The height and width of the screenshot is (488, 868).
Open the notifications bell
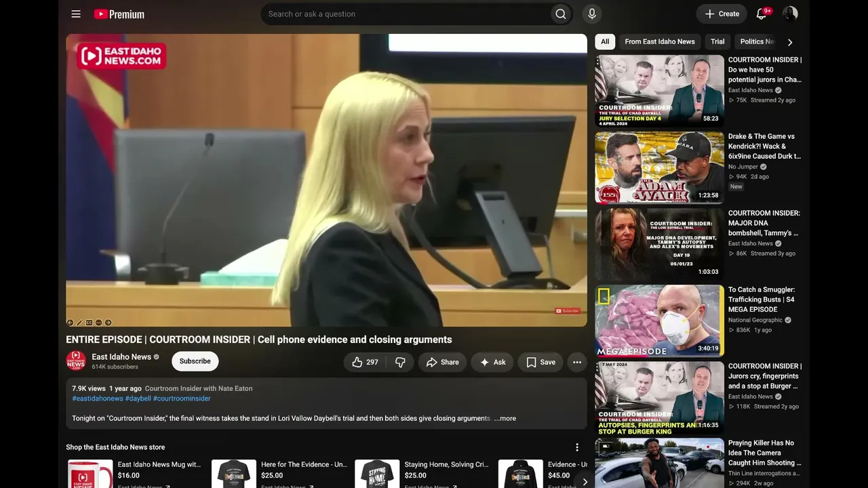pyautogui.click(x=762, y=14)
